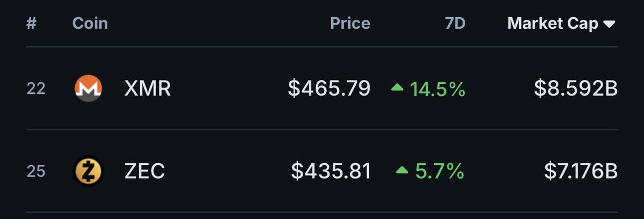644x219 pixels.
Task: Click the Monero logo icon
Action: click(87, 89)
